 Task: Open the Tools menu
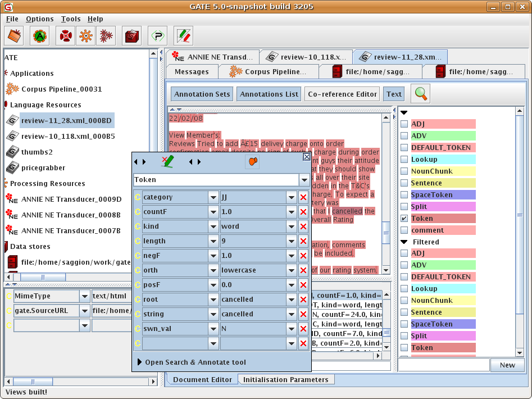click(71, 19)
